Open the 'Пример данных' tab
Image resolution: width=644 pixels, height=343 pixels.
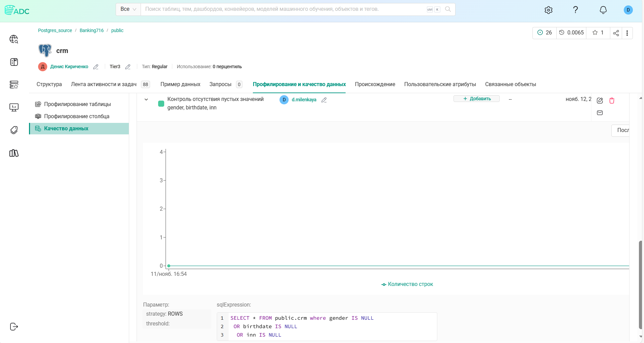[x=180, y=84]
